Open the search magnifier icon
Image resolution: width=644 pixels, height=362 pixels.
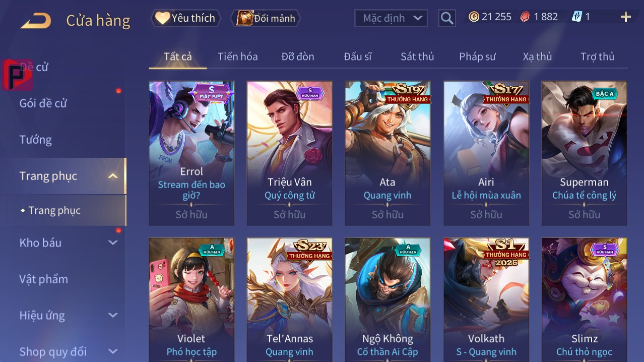pos(446,19)
